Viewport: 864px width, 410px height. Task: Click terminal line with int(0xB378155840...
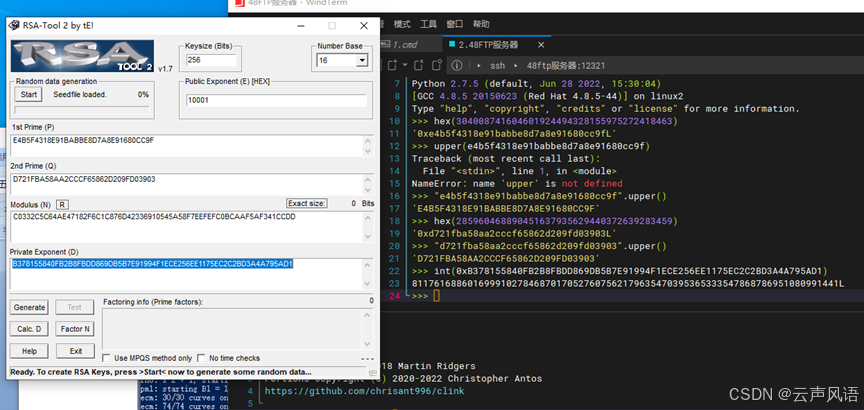(x=619, y=271)
